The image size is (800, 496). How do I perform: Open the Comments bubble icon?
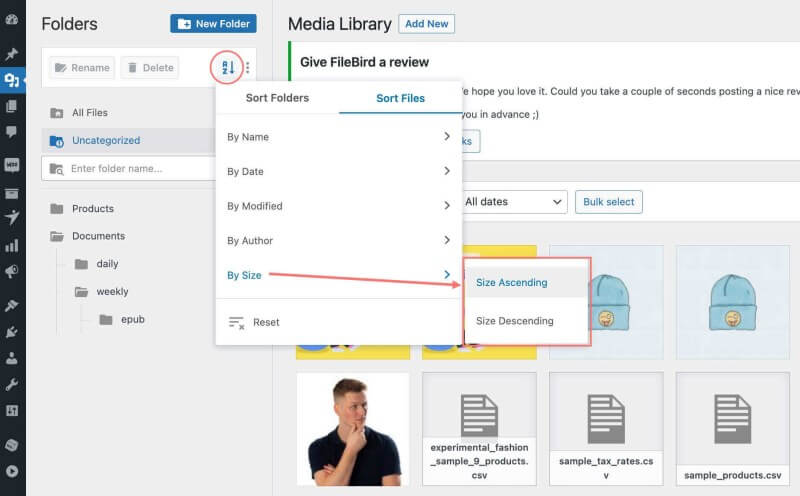pos(12,132)
